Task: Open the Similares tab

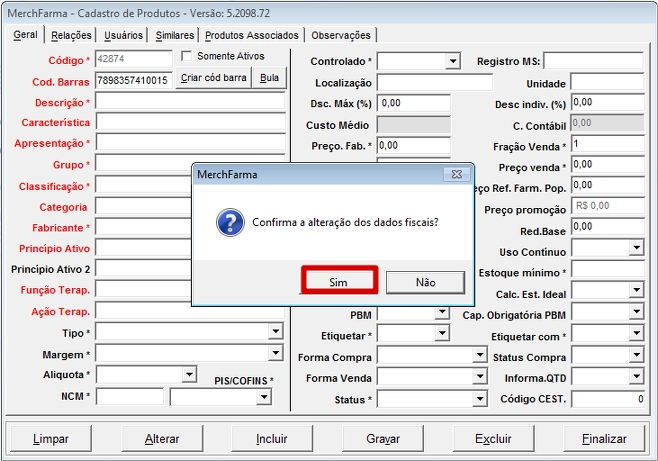Action: point(175,35)
